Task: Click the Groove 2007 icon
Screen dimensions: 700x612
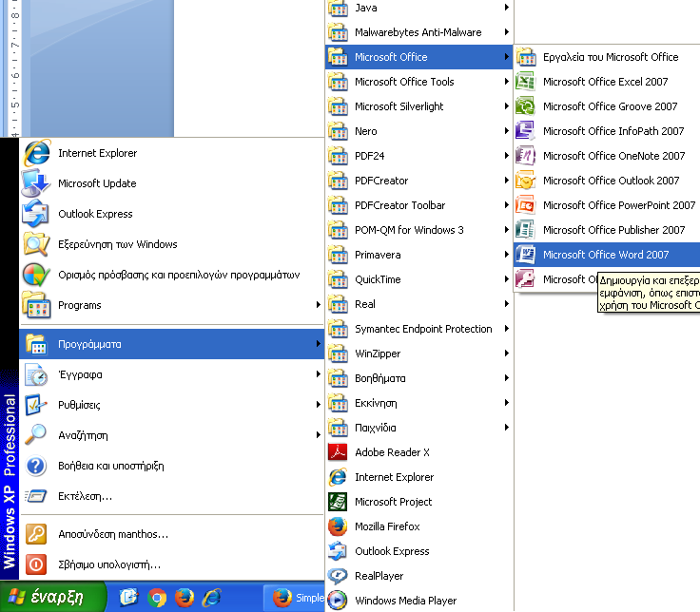Action: (x=525, y=106)
